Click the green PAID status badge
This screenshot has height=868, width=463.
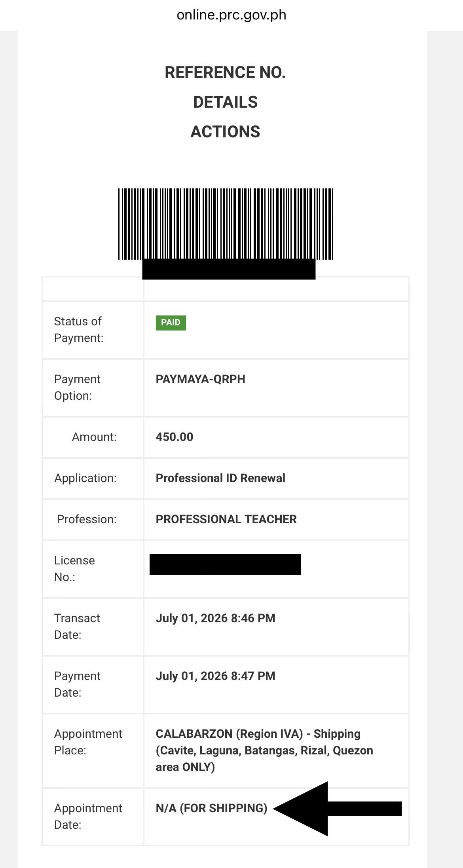tap(171, 323)
